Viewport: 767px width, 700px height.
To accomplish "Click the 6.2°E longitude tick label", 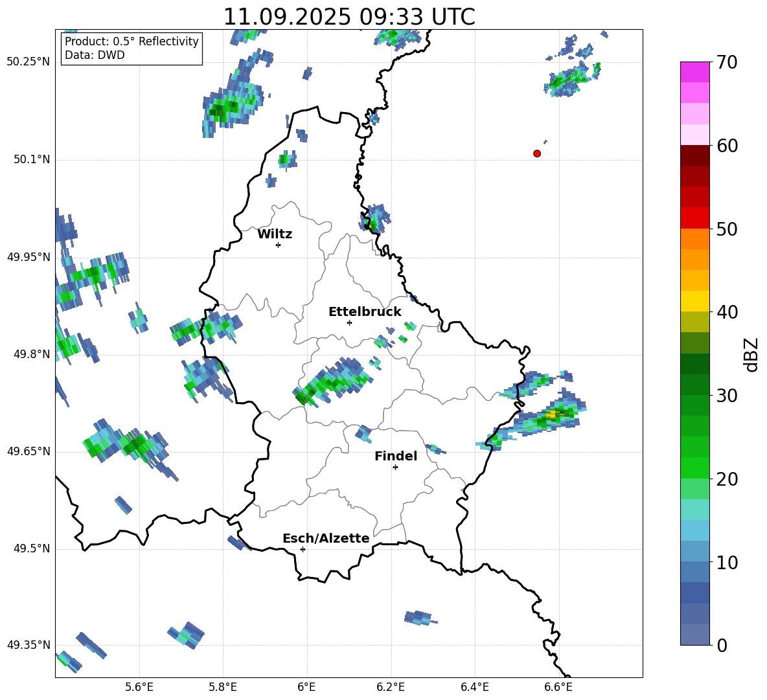I will click(x=391, y=686).
